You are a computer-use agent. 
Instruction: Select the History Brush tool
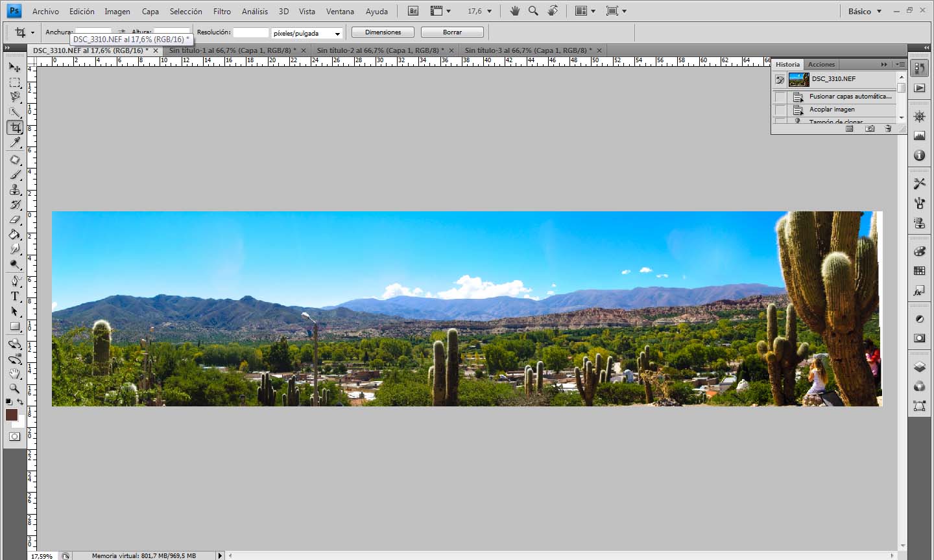pyautogui.click(x=15, y=204)
